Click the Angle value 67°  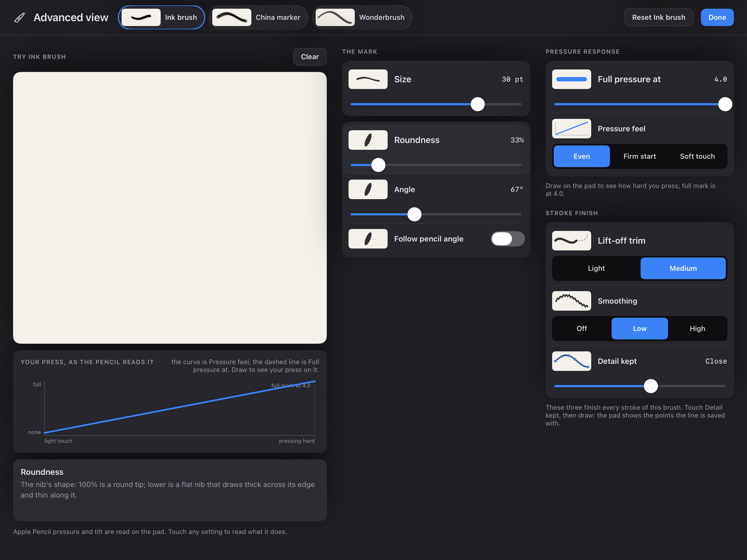[517, 189]
